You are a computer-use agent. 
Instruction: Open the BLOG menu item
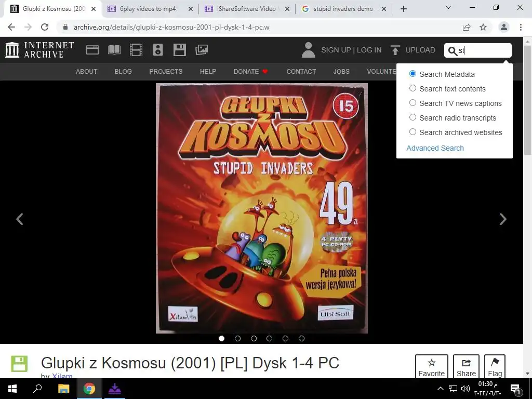[x=123, y=72]
